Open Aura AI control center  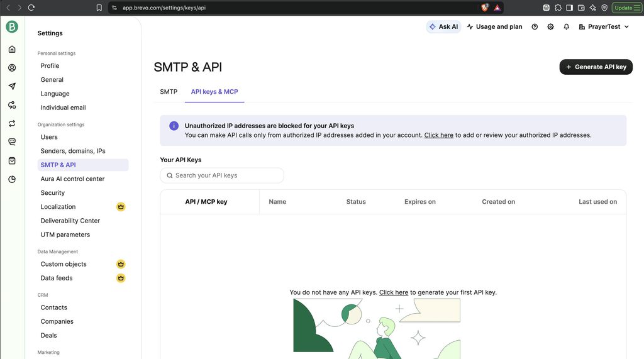(x=72, y=179)
